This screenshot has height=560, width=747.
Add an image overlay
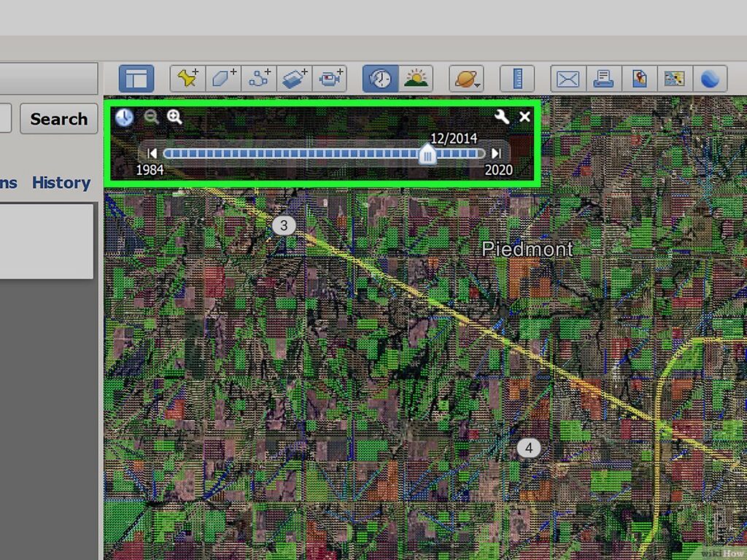pos(295,79)
